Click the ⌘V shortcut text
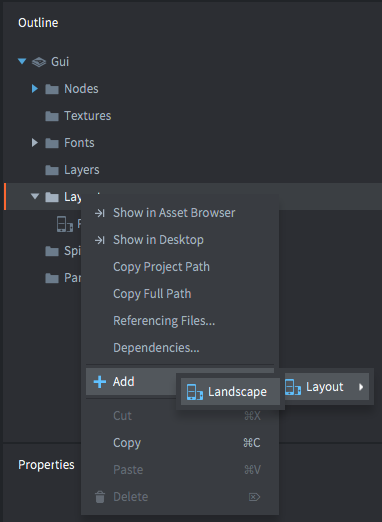The height and width of the screenshot is (522, 382). tap(252, 470)
